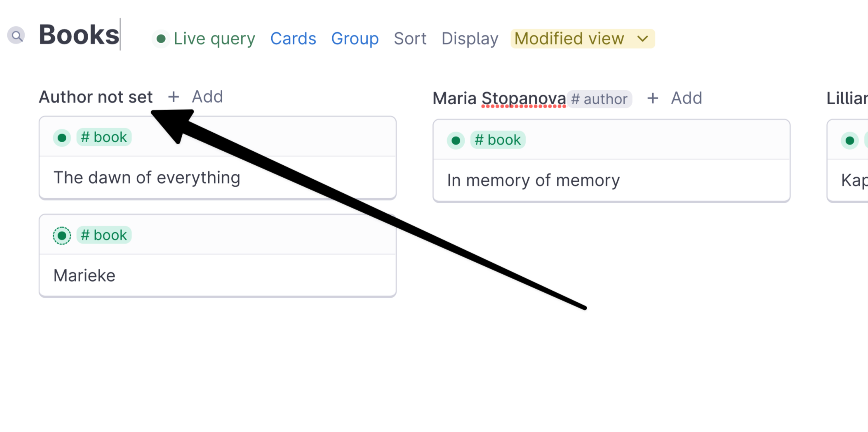The width and height of the screenshot is (868, 432).
Task: Click the # book tag on Marieke card
Action: (x=104, y=235)
